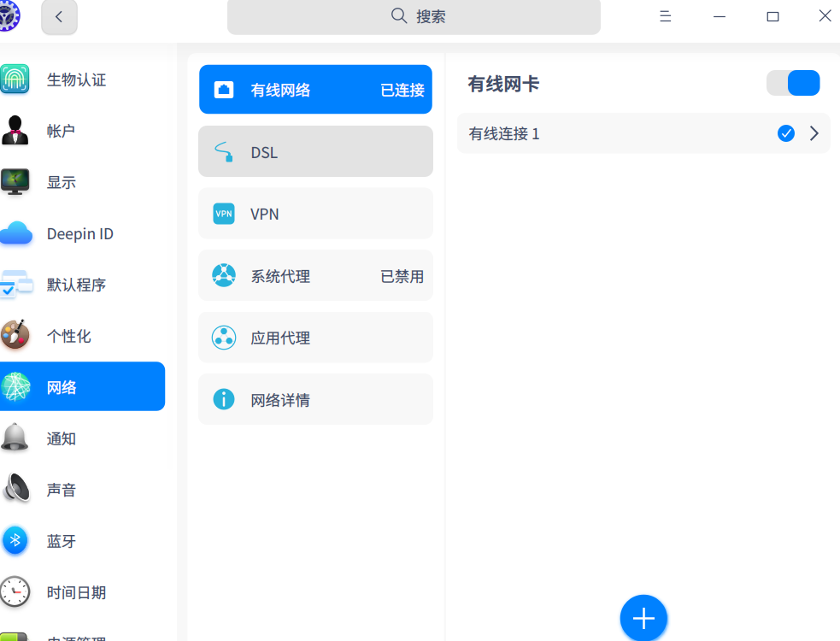Open the hamburger main menu
Screen dimensions: 840x641
tap(666, 16)
